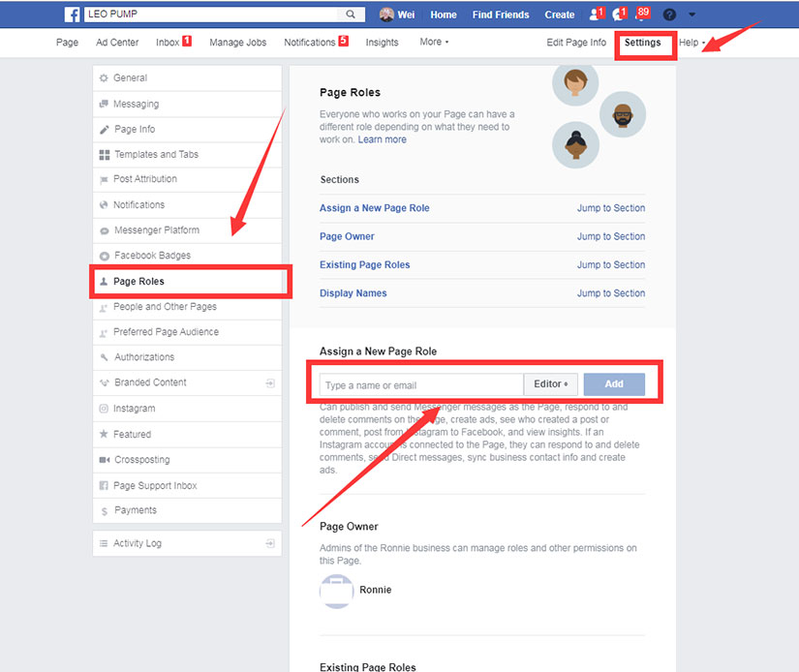Go to Home in top bar
799x672 pixels.
(x=444, y=15)
